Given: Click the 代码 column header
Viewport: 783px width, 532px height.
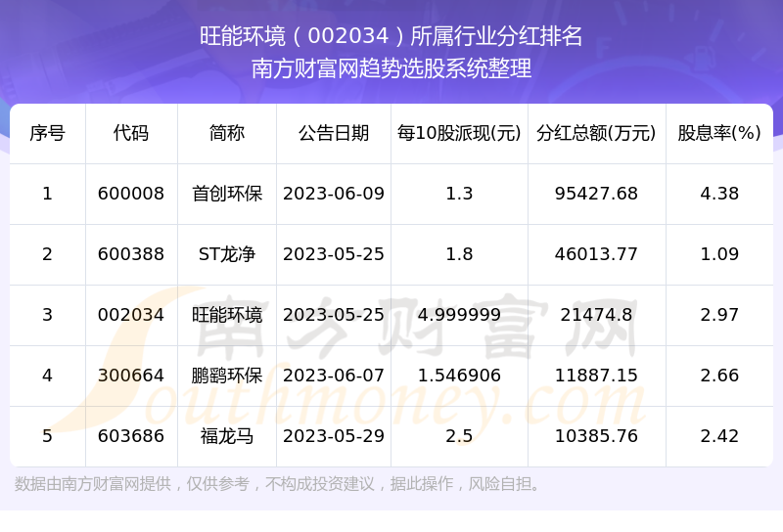Looking at the screenshot, I should (131, 133).
